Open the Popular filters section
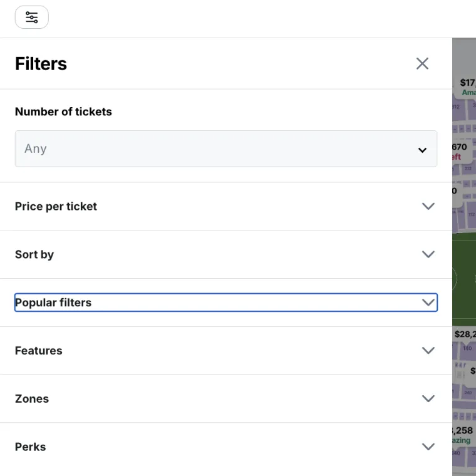476x476 pixels. 54,303
